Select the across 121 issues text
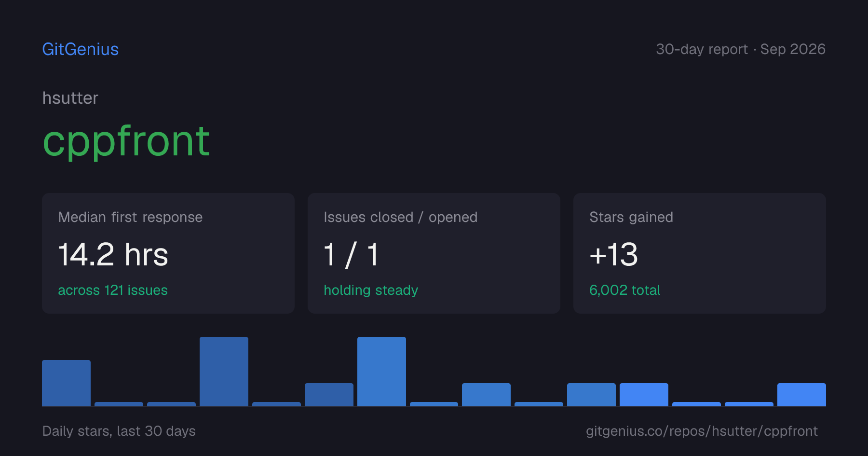The image size is (868, 456). pos(113,290)
